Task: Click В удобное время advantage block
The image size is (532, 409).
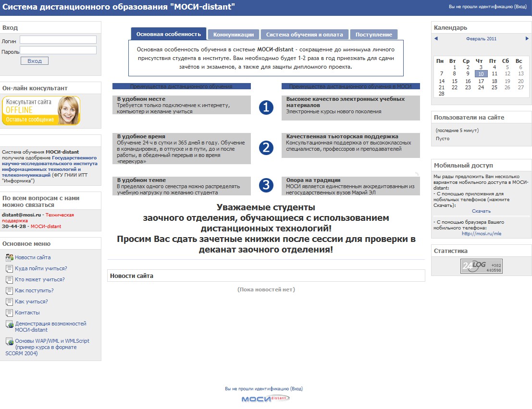Action: (182, 149)
